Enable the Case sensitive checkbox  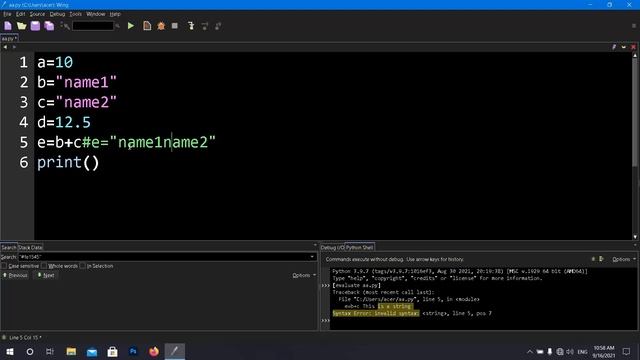click(4, 266)
